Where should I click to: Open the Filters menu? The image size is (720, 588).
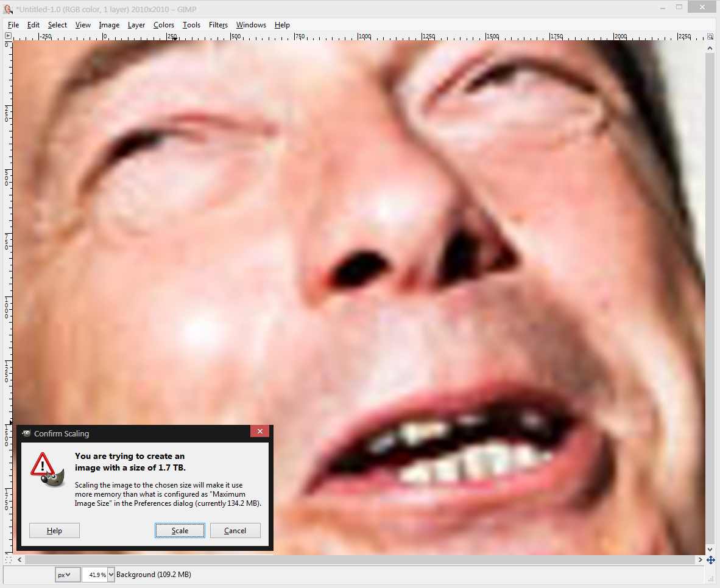(x=218, y=25)
